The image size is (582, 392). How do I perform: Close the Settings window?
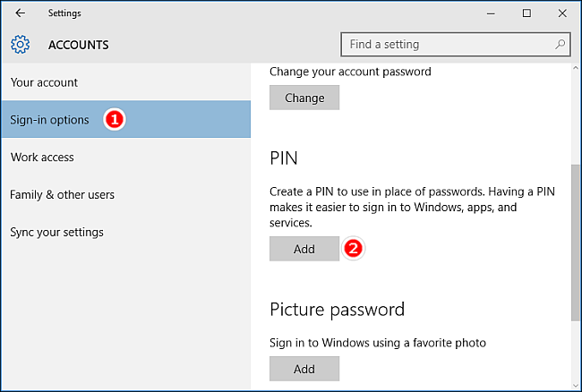click(562, 13)
